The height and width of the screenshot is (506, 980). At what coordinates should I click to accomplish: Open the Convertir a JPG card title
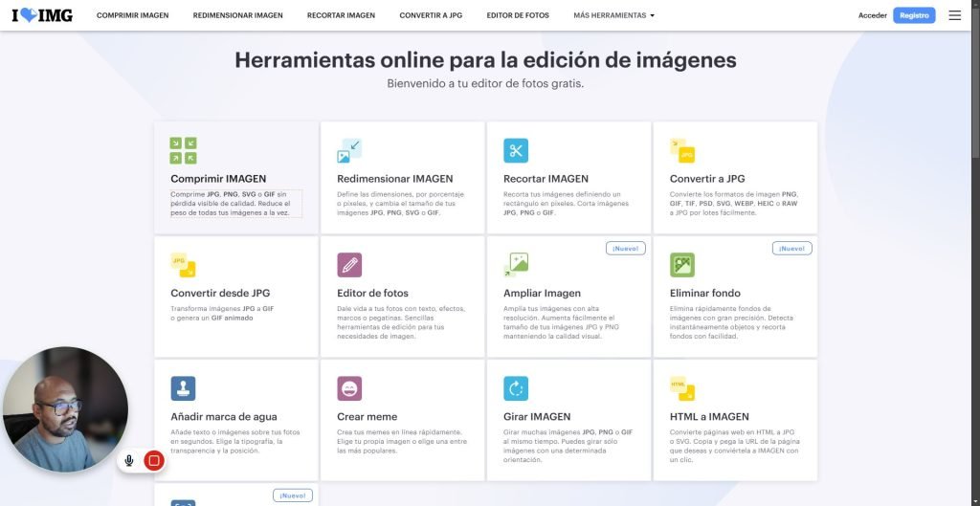tap(707, 179)
